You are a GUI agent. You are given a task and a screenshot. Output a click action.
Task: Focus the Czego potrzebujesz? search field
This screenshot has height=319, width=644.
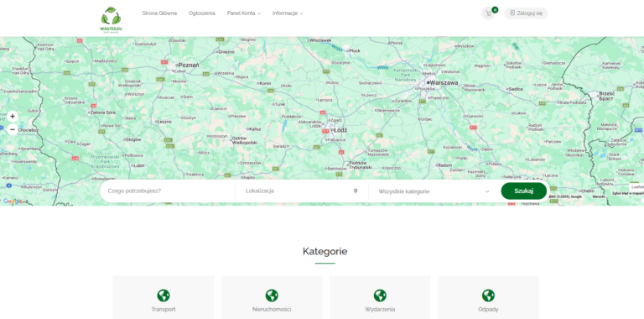(169, 191)
